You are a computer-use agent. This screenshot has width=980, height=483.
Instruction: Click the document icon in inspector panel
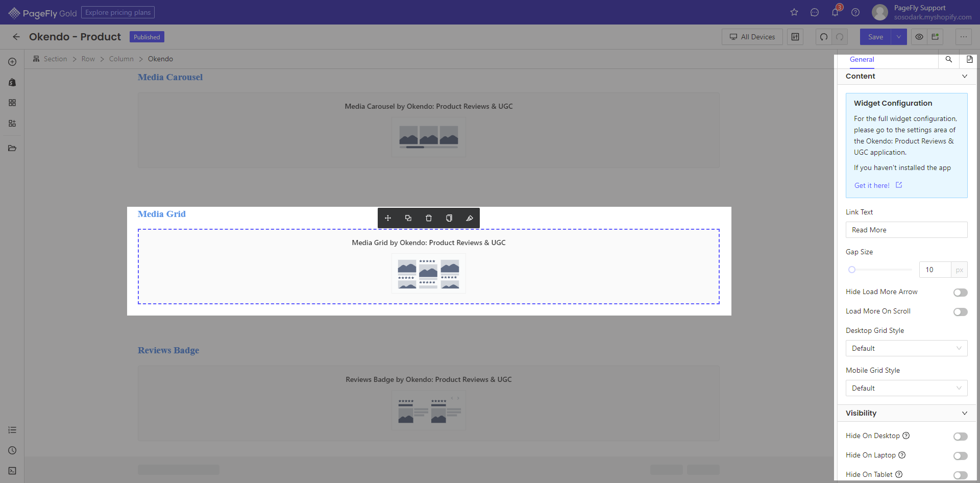pyautogui.click(x=969, y=59)
